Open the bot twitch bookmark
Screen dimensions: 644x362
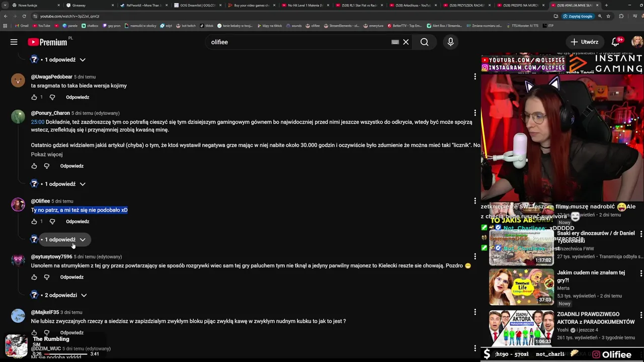186,26
